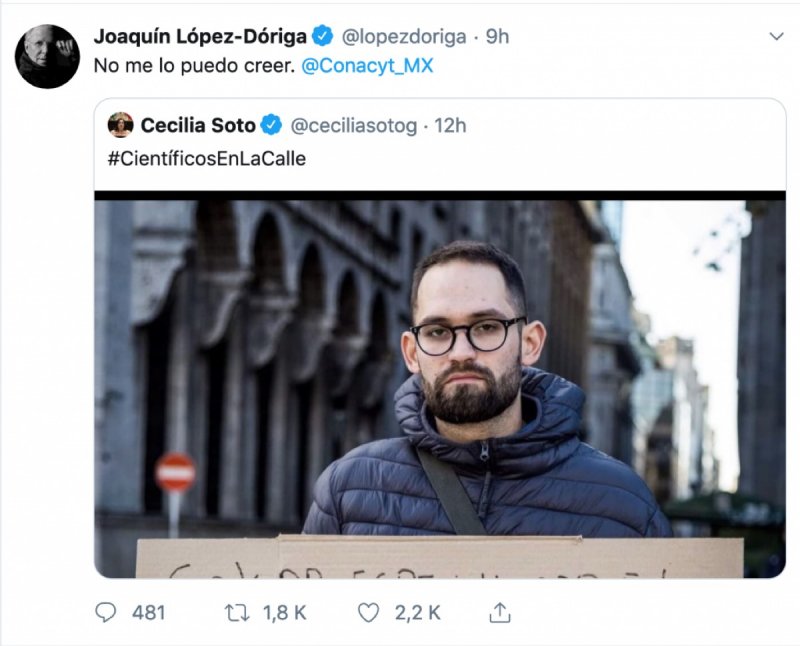Click the reply speech bubble icon
This screenshot has height=646, width=800.
(105, 612)
